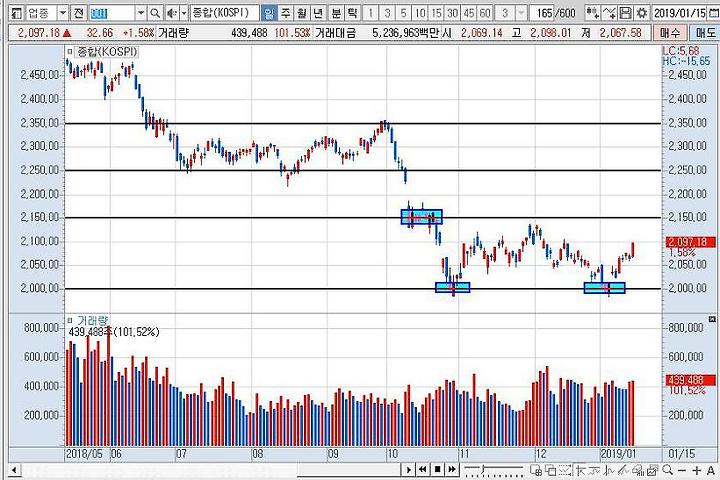The width and height of the screenshot is (720, 480).
Task: Click the play arrow button in bottom bar
Action: [x=408, y=470]
